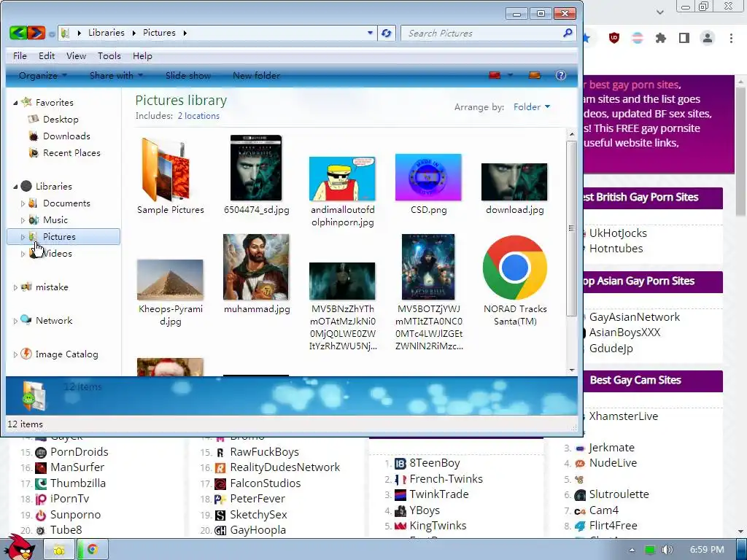
Task: Expand the Music library arrow
Action: [23, 220]
